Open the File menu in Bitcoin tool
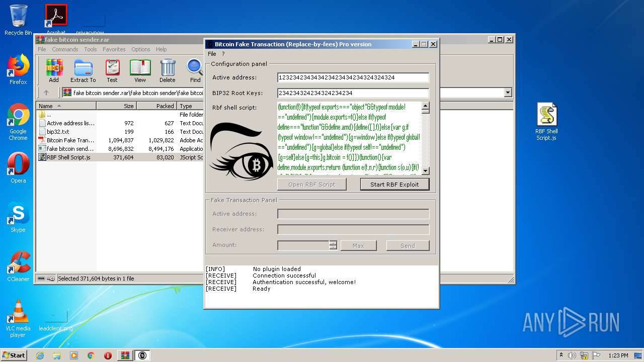 [x=212, y=54]
